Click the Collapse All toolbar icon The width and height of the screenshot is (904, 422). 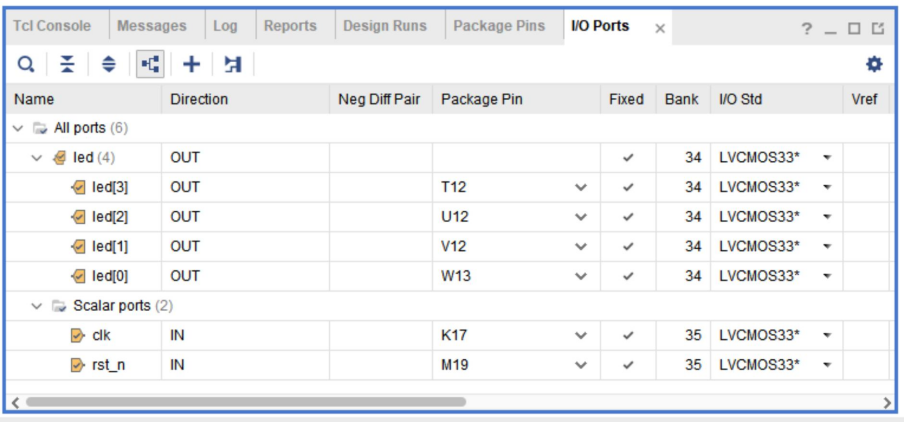coord(67,65)
